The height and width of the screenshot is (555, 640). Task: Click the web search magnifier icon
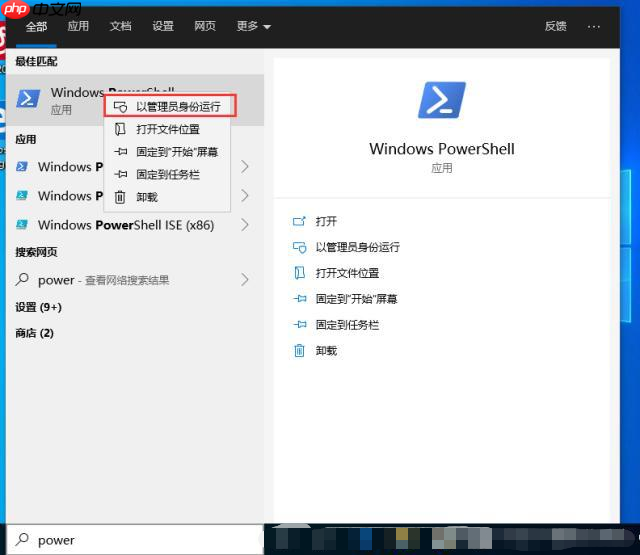pyautogui.click(x=22, y=280)
